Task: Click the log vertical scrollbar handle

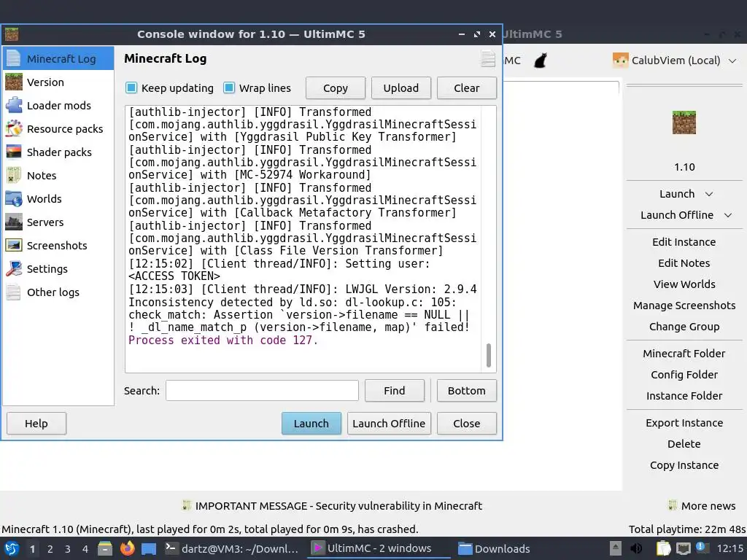Action: (488, 355)
